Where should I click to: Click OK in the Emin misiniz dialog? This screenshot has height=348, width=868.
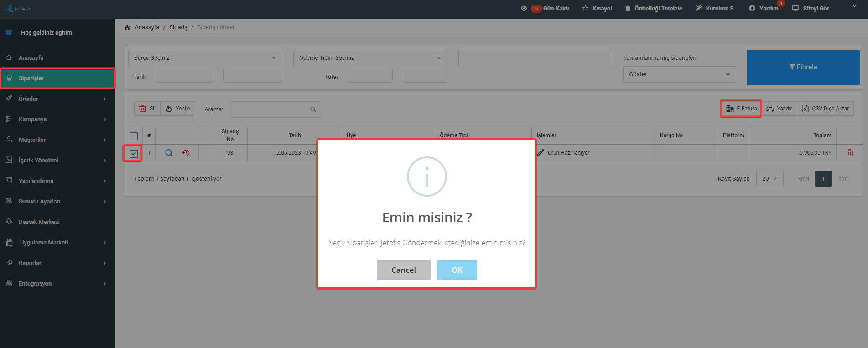tap(457, 270)
